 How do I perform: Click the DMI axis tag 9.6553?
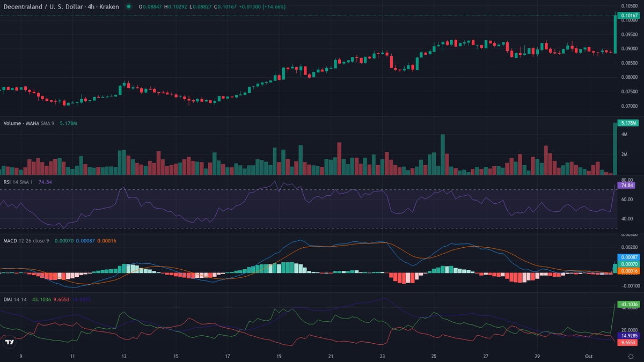click(628, 342)
